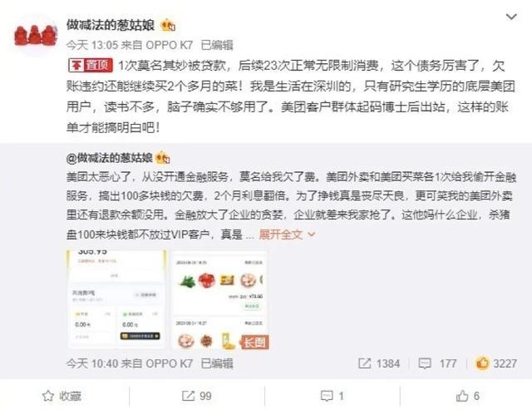Repost this post with 99 shares
This screenshot has height=410, width=532.
click(197, 396)
